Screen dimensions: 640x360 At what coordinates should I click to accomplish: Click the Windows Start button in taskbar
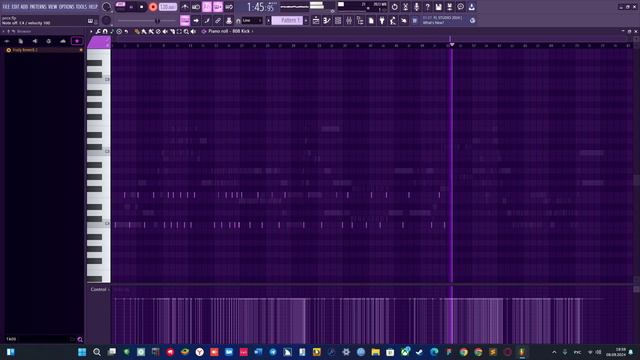click(82, 352)
